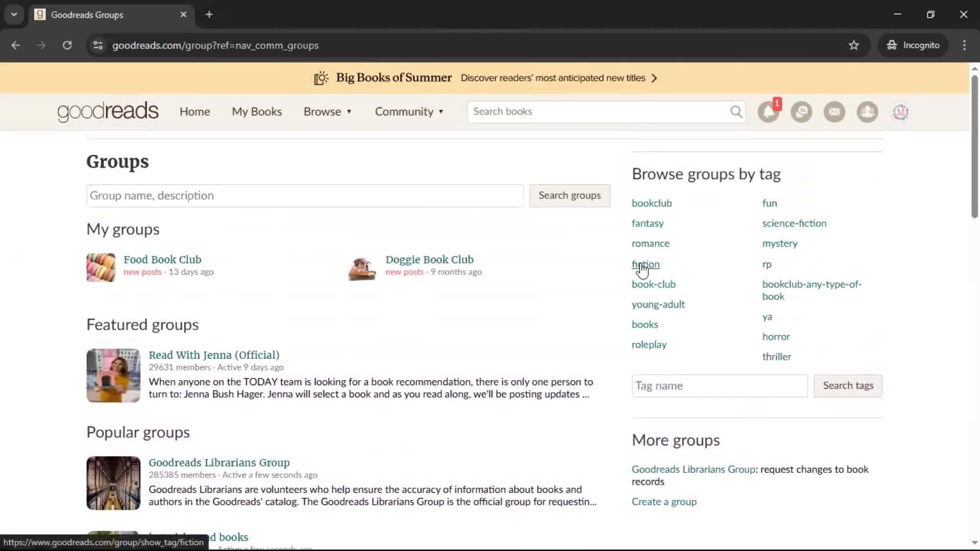Screen dimensions: 980x551
Task: Click Food Book Club macaron thumbnail
Action: click(x=101, y=267)
